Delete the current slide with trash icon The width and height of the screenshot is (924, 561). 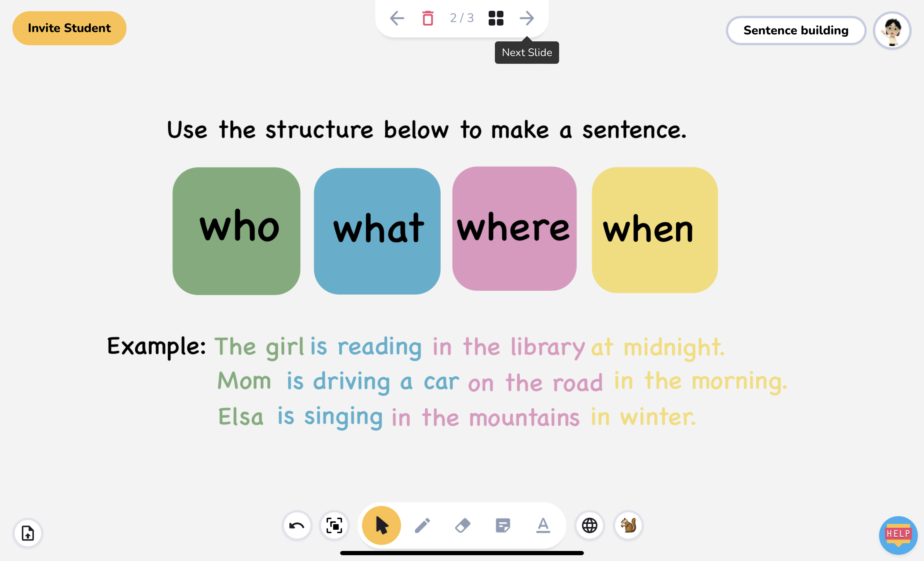coord(428,18)
